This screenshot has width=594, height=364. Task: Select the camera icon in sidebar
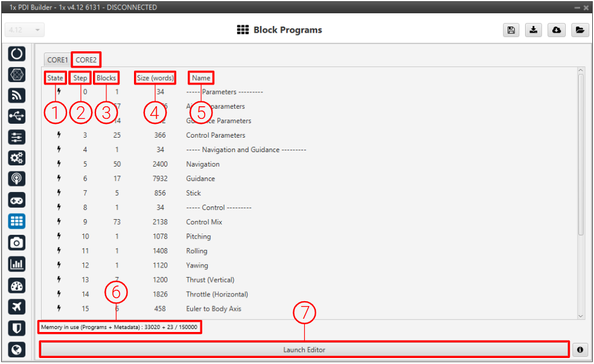pos(17,242)
